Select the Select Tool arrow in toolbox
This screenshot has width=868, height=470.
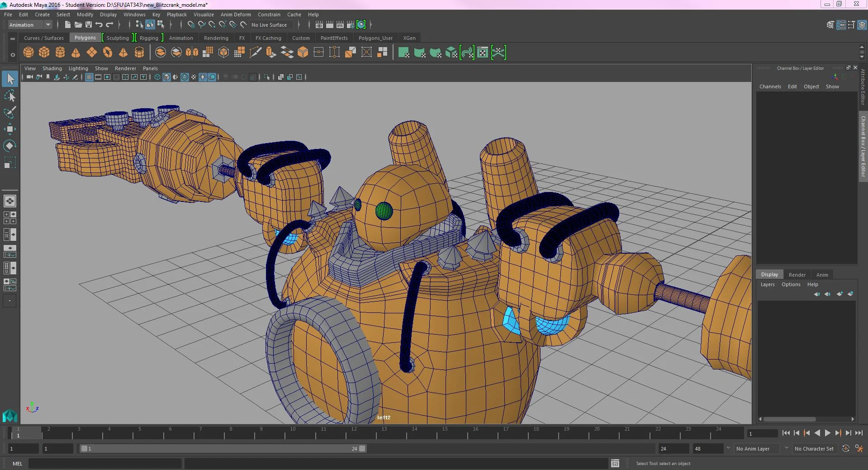click(10, 79)
